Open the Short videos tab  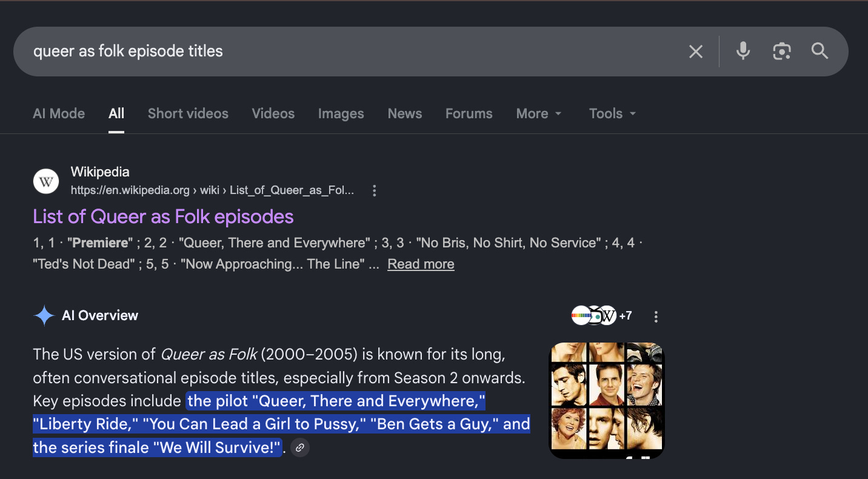click(x=188, y=113)
